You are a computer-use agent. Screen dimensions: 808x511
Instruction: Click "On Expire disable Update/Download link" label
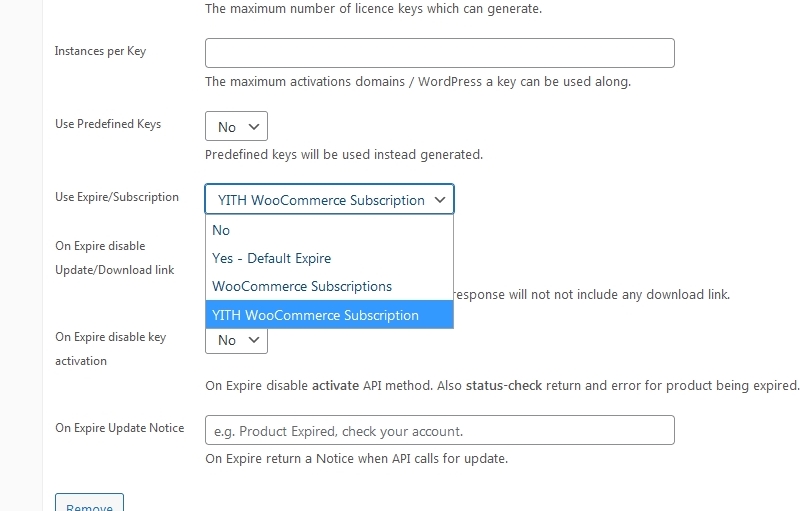pyautogui.click(x=114, y=258)
